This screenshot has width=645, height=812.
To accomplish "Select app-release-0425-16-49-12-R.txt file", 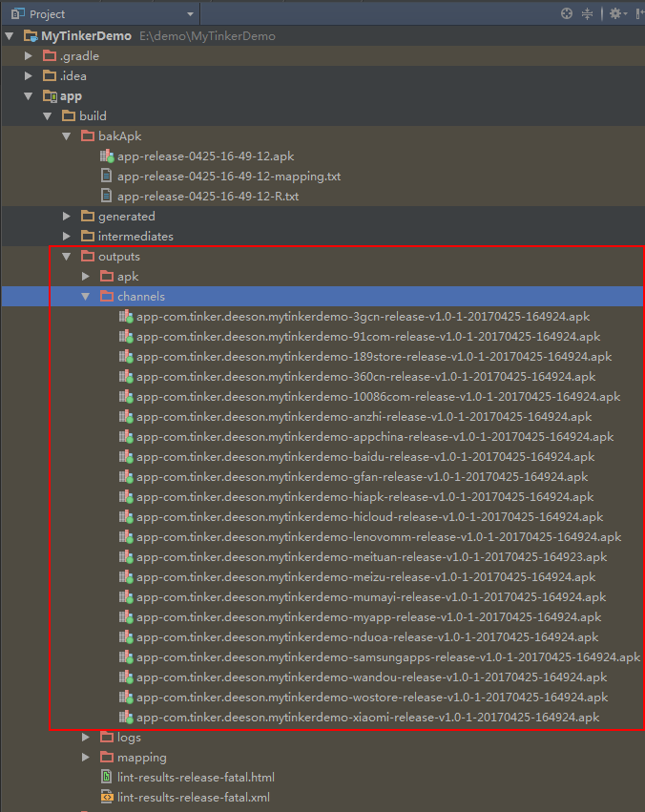I will 208,197.
